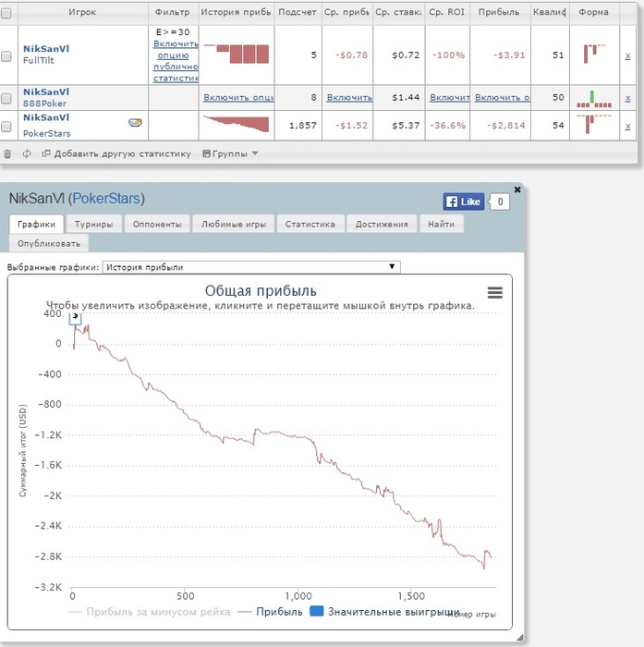The height and width of the screenshot is (647, 644).
Task: Switch to the Статистика tab
Action: click(x=310, y=224)
